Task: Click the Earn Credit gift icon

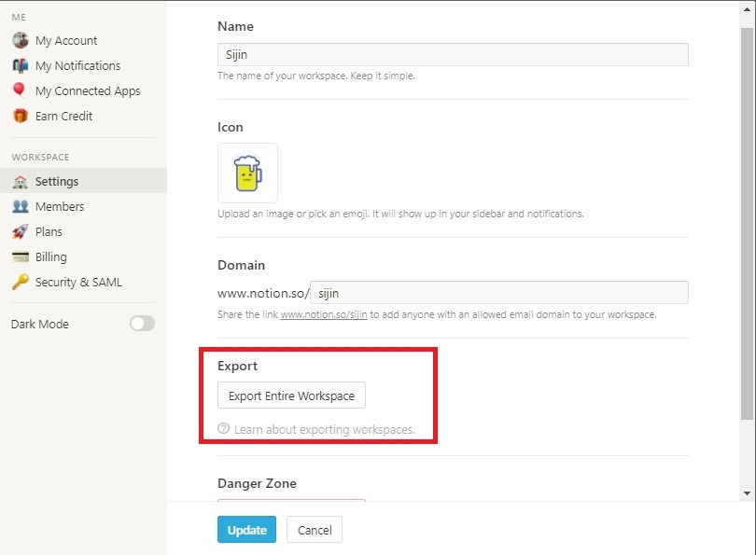Action: click(x=20, y=116)
